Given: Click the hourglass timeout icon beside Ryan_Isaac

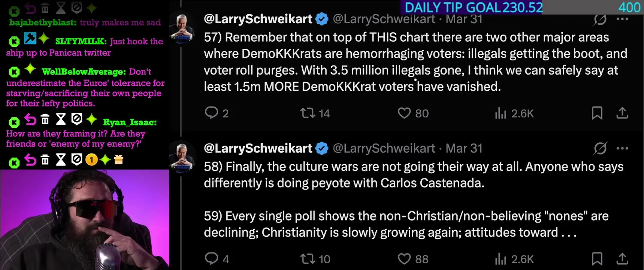Looking at the screenshot, I should point(61,120).
